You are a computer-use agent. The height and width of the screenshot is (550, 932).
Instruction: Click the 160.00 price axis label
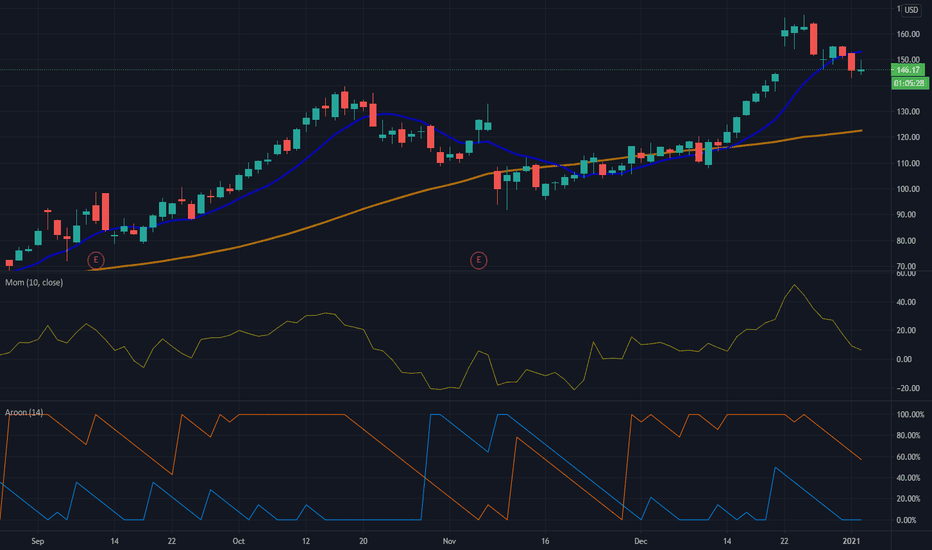click(x=908, y=34)
